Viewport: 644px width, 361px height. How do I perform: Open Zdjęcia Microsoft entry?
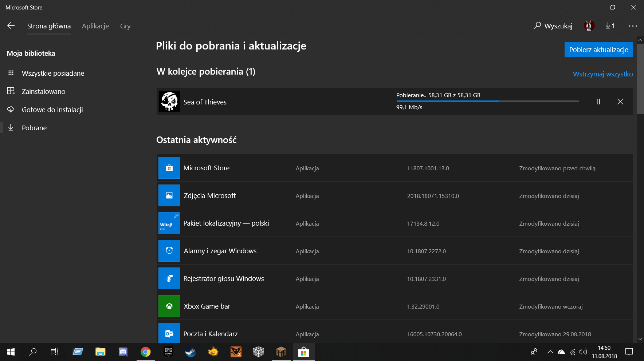coord(395,195)
